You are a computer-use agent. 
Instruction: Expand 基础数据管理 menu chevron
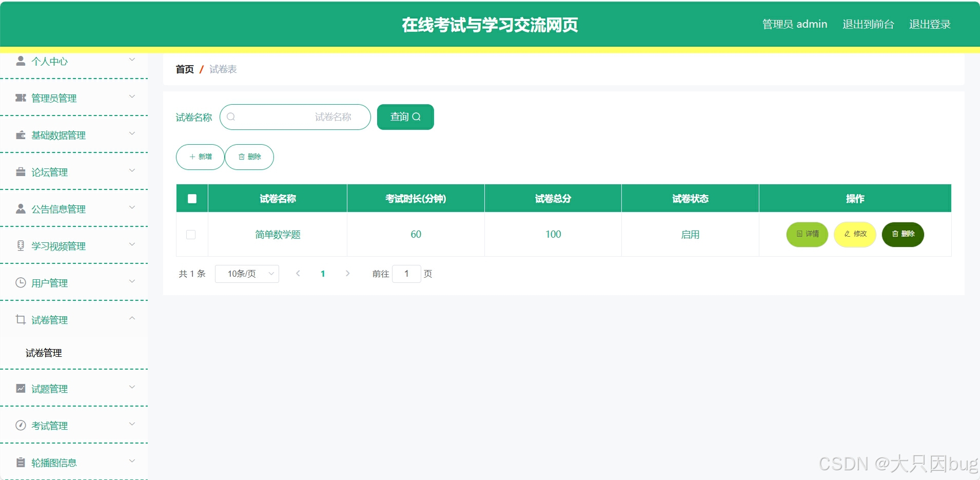pyautogui.click(x=132, y=134)
